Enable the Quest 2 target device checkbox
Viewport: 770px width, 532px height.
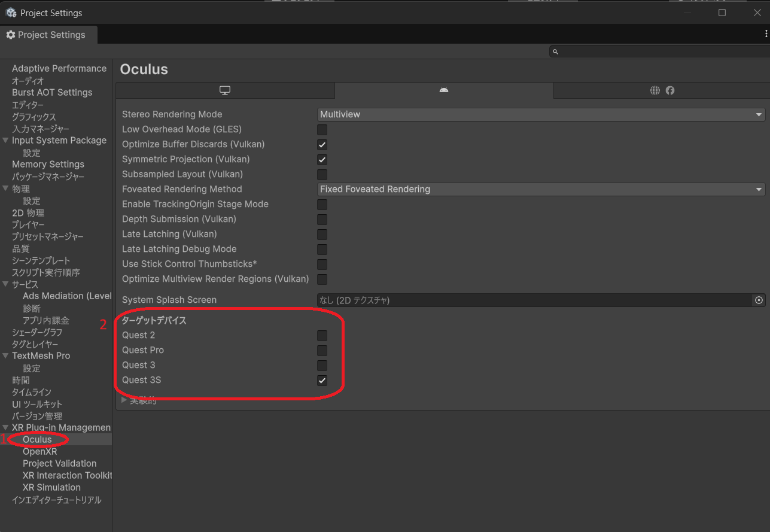(x=322, y=335)
